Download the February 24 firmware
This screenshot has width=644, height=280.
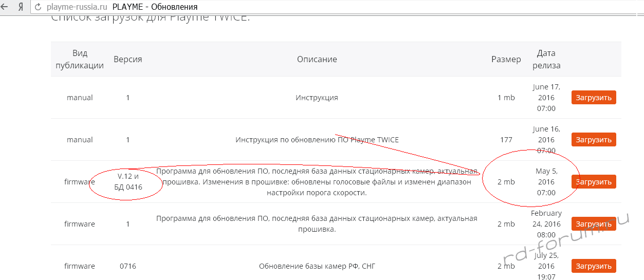click(594, 224)
